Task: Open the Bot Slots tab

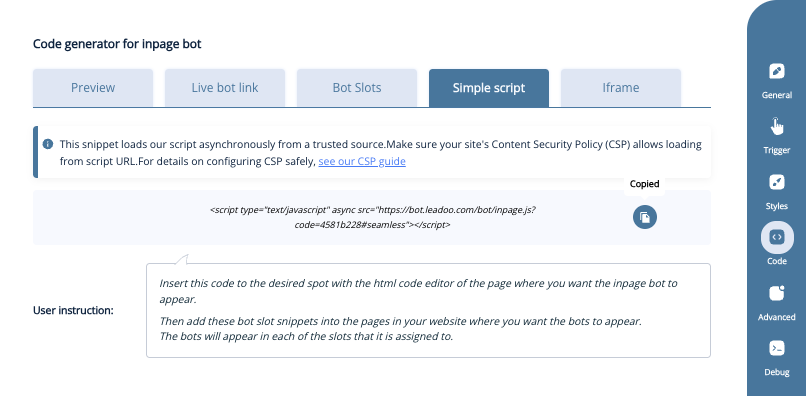Action: click(x=357, y=88)
